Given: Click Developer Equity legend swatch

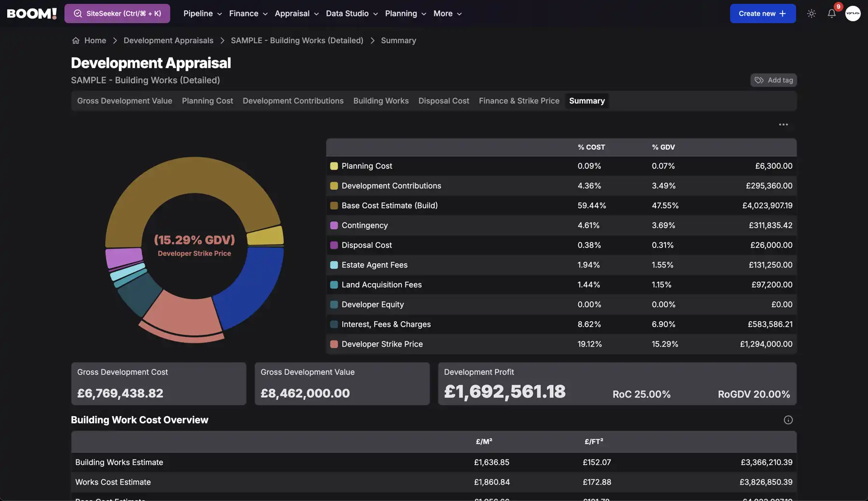Looking at the screenshot, I should tap(334, 304).
